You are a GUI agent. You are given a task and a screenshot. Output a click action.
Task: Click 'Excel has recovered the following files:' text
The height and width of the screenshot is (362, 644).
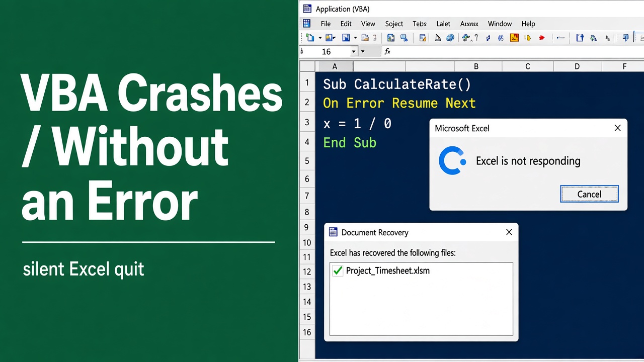[x=392, y=253]
